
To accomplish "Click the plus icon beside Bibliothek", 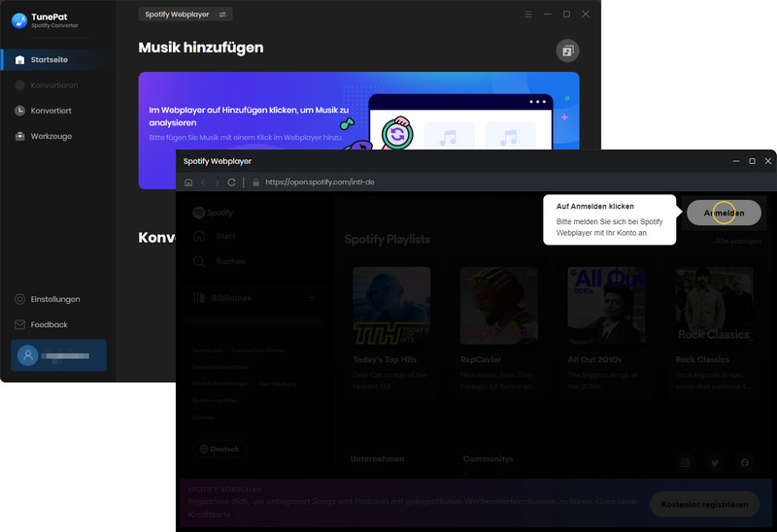I will (x=312, y=298).
